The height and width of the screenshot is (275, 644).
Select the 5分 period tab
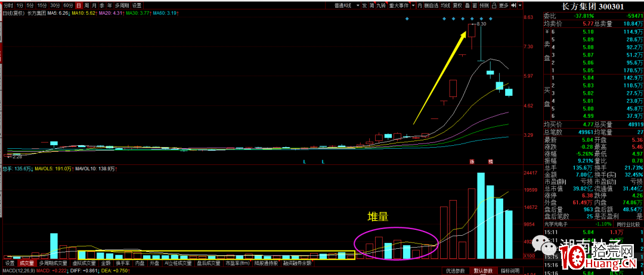point(30,5)
